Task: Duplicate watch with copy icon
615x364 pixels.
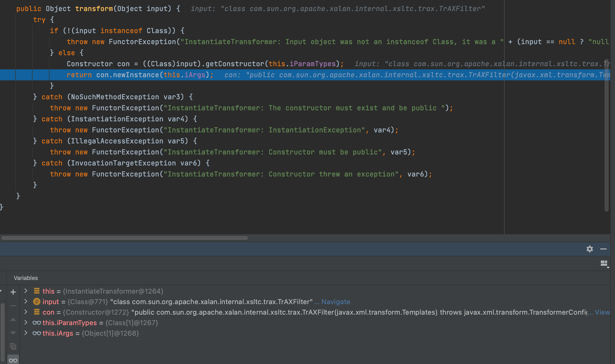Action: (x=13, y=347)
